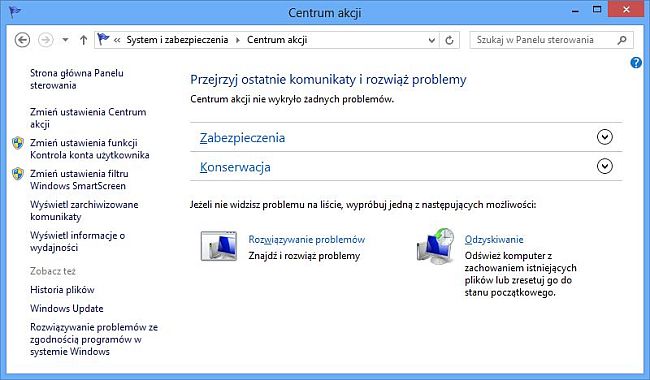Click the Forward navigation arrow
The height and width of the screenshot is (380, 650).
(46, 40)
